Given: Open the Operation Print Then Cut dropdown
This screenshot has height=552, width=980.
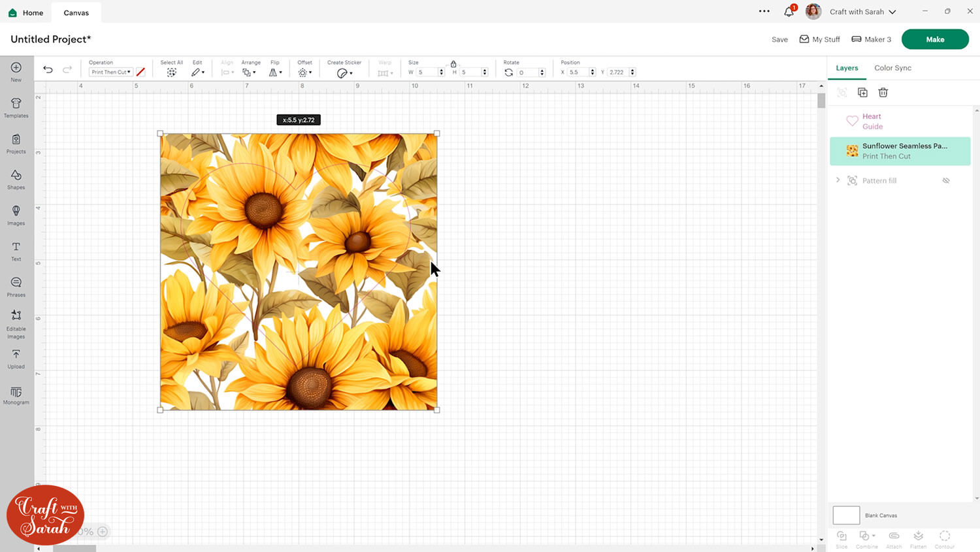Looking at the screenshot, I should coord(111,73).
